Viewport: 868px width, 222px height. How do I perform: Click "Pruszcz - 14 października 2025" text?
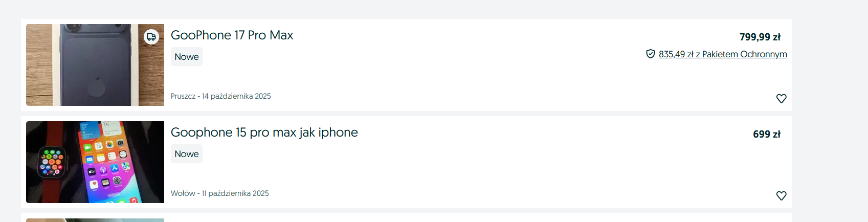pos(220,96)
